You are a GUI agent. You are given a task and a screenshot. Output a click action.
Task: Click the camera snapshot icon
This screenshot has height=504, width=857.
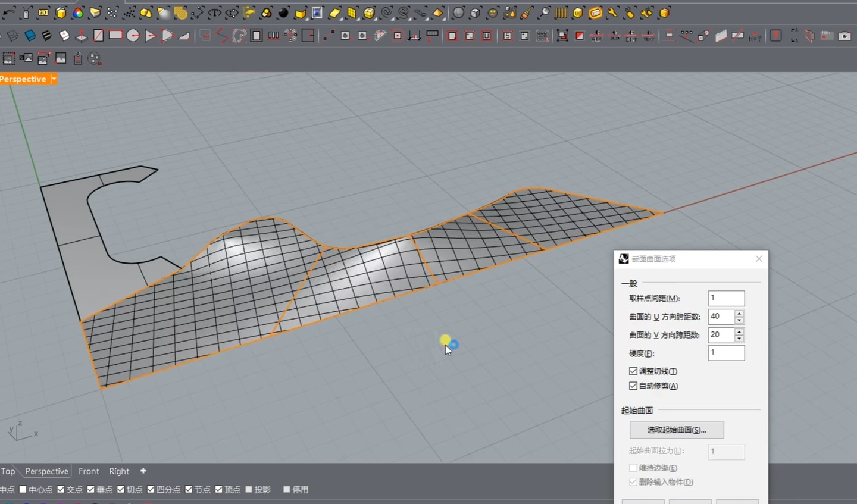[x=844, y=36]
